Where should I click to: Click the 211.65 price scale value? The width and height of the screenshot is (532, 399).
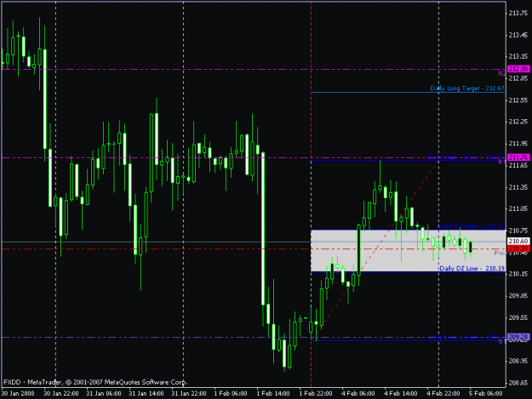[x=518, y=165]
